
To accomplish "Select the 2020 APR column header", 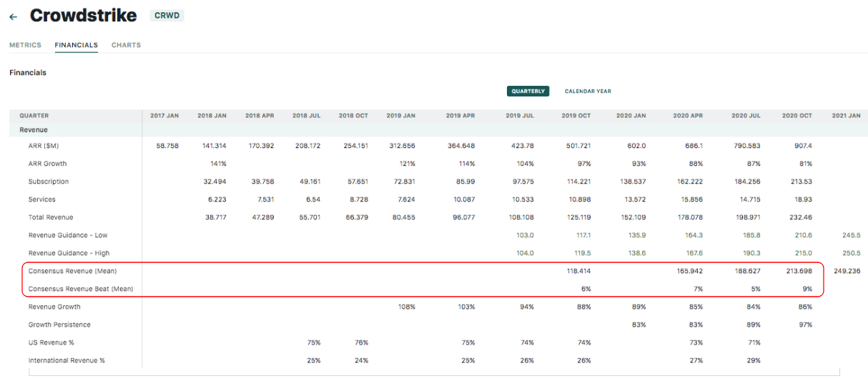I will pos(688,116).
